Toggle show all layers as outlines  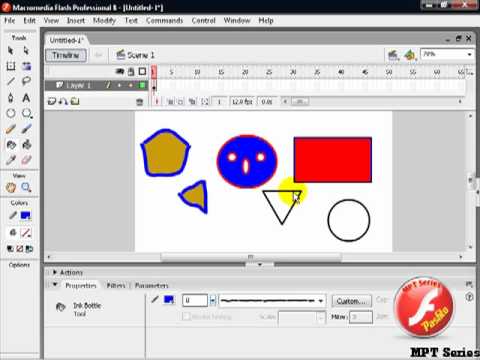(142, 72)
